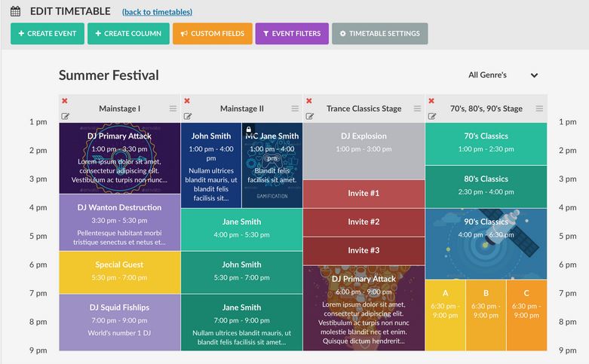
Task: Click the Mainstage II reorder handle icon
Action: 295,109
